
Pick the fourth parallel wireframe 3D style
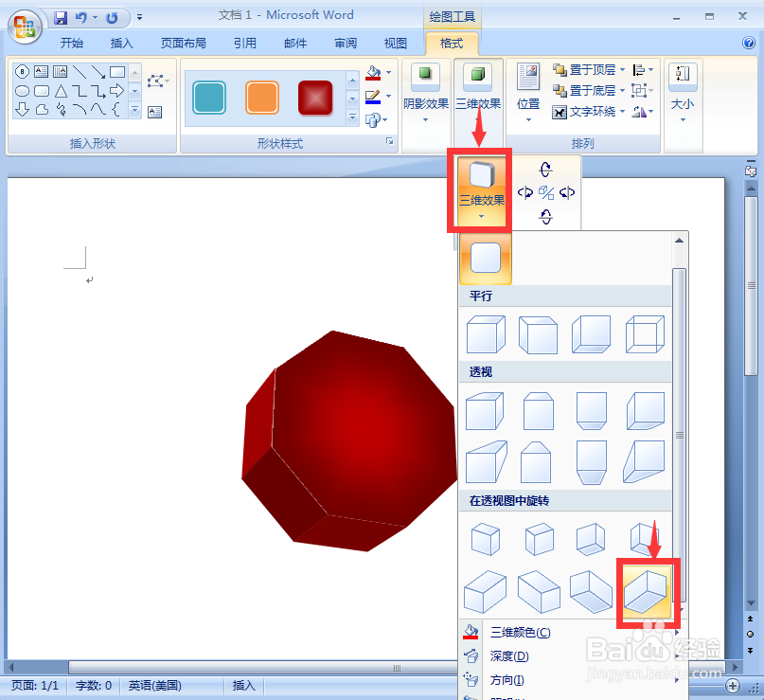pyautogui.click(x=645, y=334)
